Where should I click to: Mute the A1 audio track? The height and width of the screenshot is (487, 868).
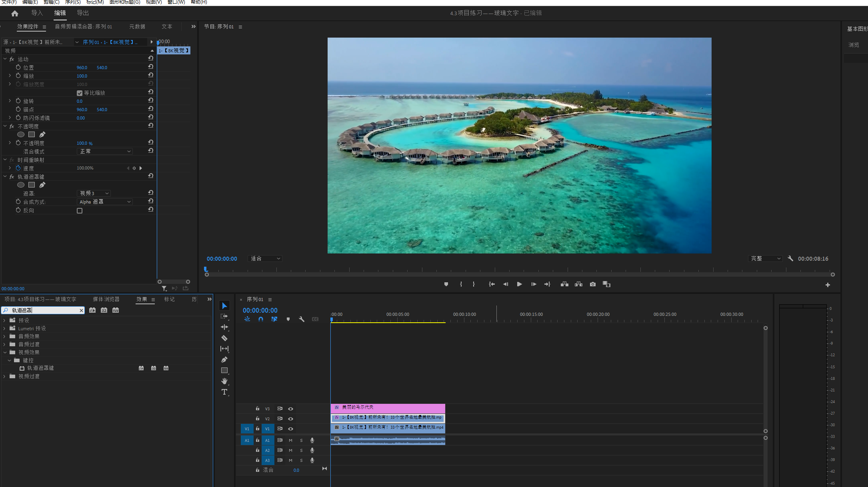pos(291,440)
